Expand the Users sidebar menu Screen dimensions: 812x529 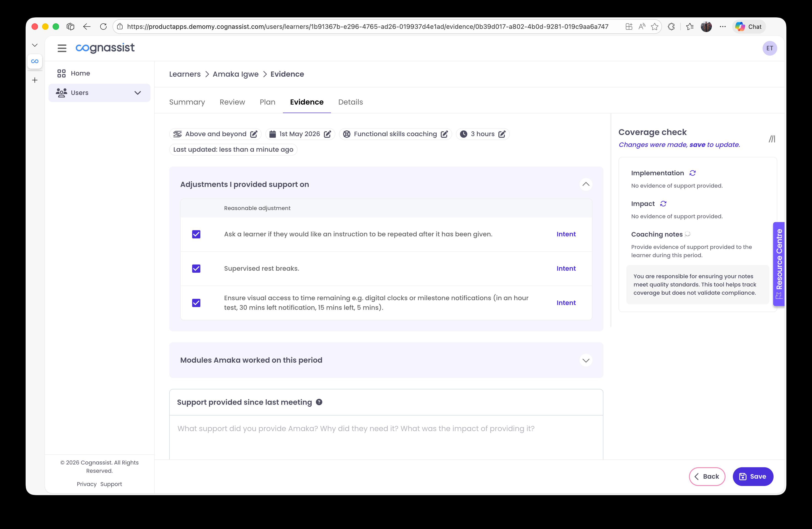click(137, 92)
